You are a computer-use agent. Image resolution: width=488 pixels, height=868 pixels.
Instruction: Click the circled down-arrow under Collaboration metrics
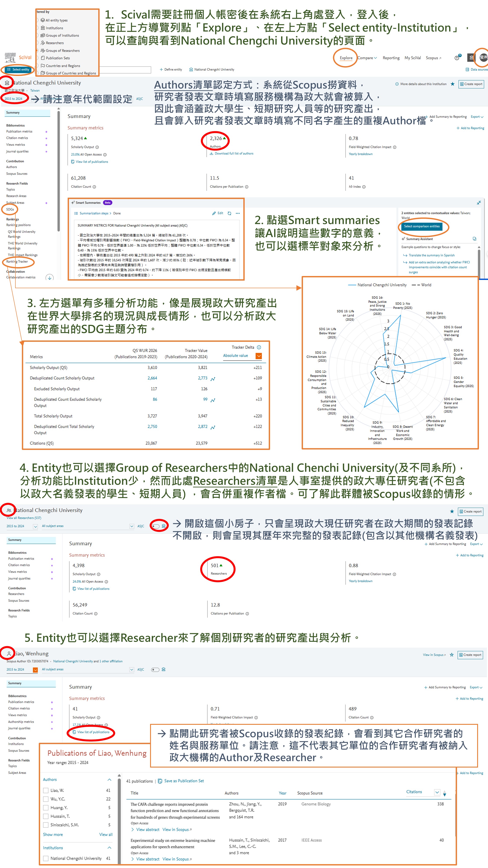click(x=49, y=278)
